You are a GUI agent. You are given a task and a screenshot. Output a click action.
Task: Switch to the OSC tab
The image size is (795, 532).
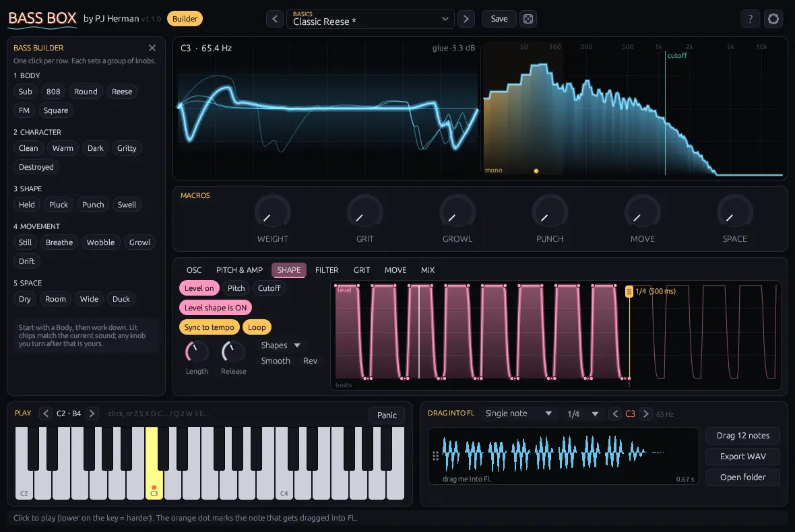point(193,270)
